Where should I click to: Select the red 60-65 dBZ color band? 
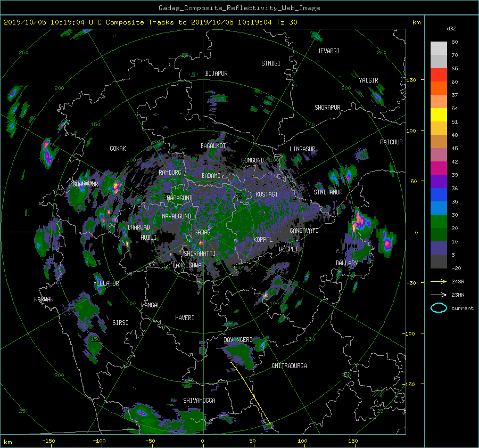[x=439, y=75]
